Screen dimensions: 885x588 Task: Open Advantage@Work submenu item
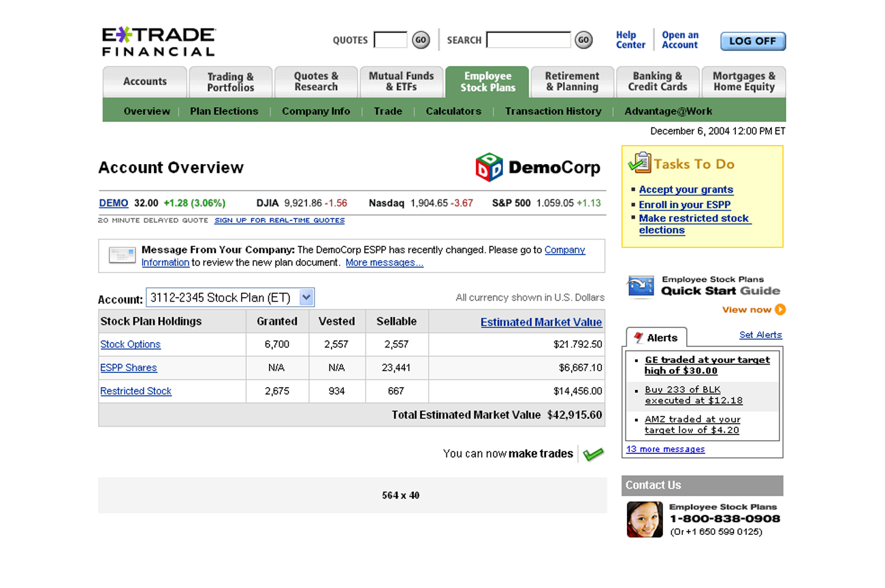point(669,111)
